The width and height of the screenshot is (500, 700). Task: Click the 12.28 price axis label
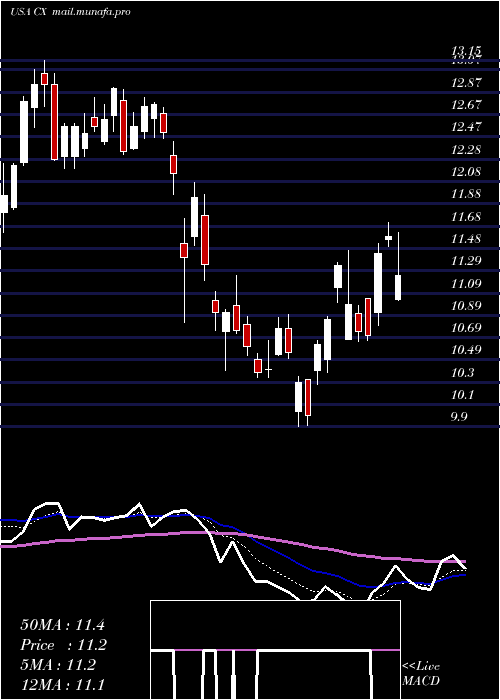tap(467, 150)
